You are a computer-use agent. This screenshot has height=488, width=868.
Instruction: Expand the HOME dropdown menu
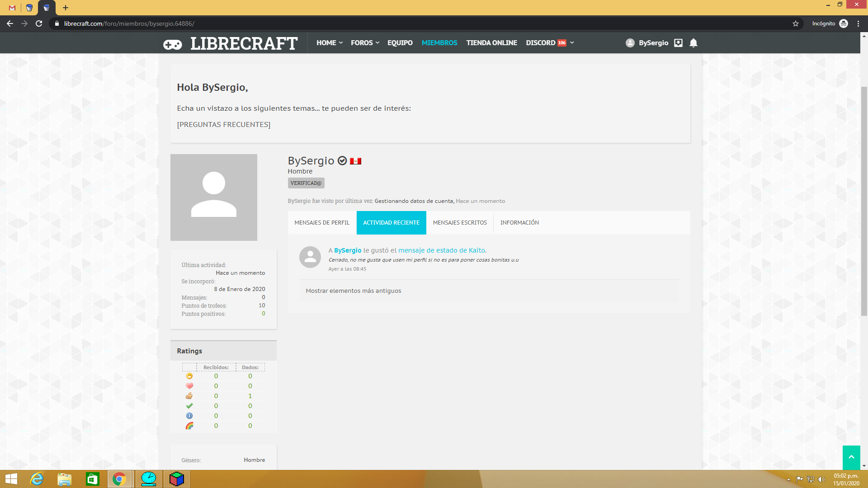(x=329, y=43)
